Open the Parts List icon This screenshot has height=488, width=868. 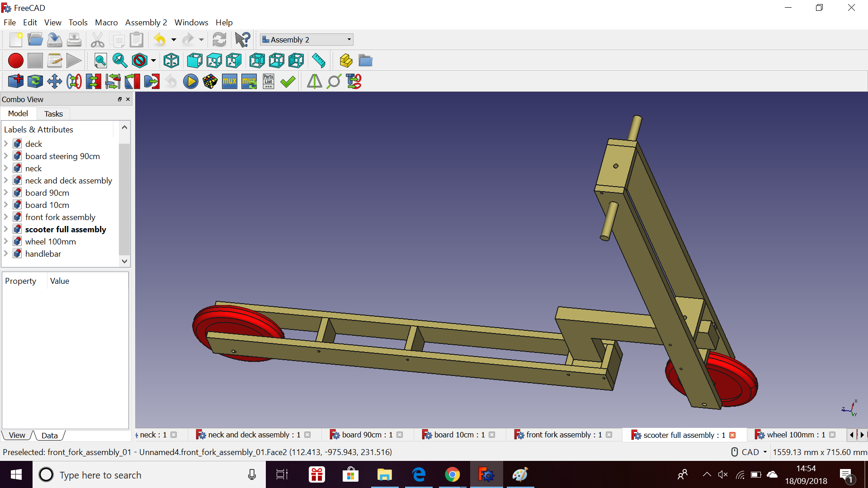pyautogui.click(x=269, y=81)
